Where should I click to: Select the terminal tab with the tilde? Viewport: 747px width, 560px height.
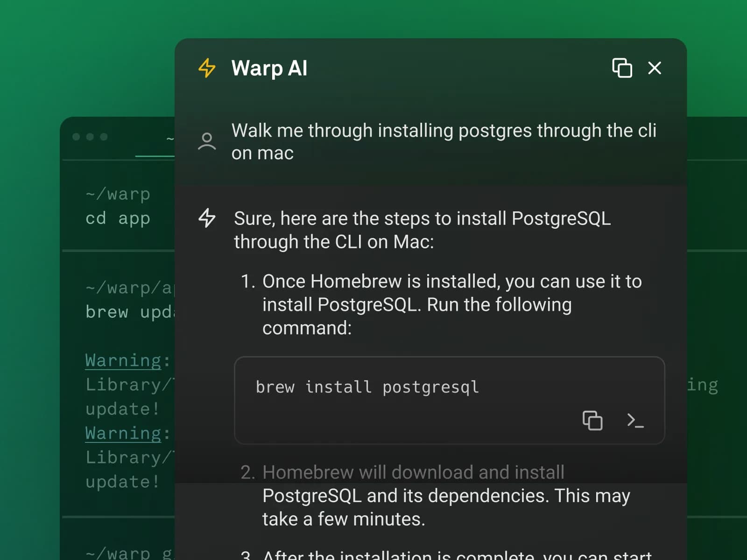[x=169, y=139]
